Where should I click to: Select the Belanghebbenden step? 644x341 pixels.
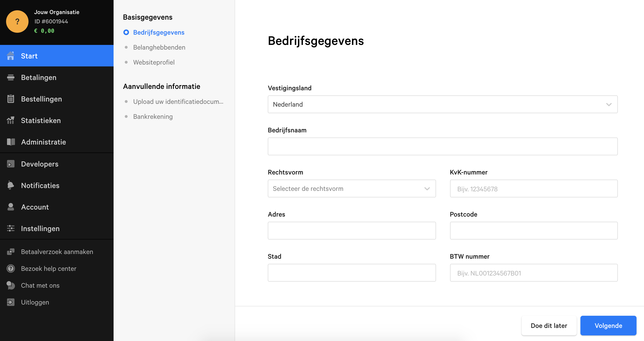159,47
